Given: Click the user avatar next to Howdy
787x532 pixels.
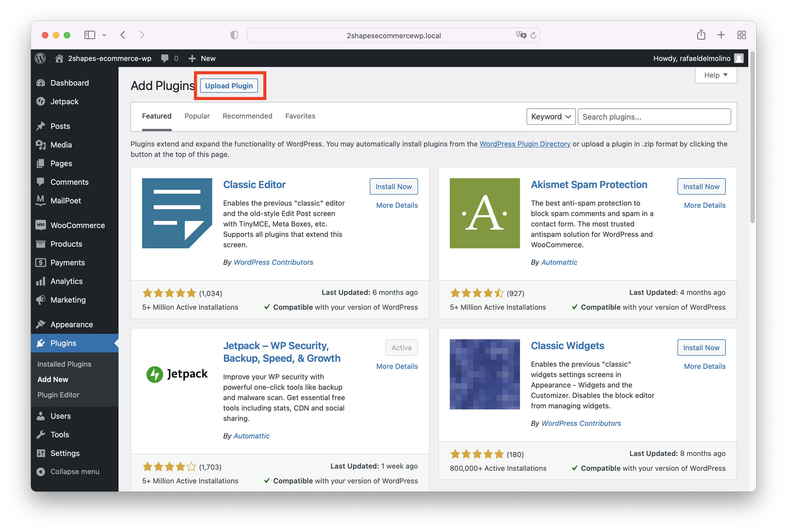Looking at the screenshot, I should click(x=739, y=58).
